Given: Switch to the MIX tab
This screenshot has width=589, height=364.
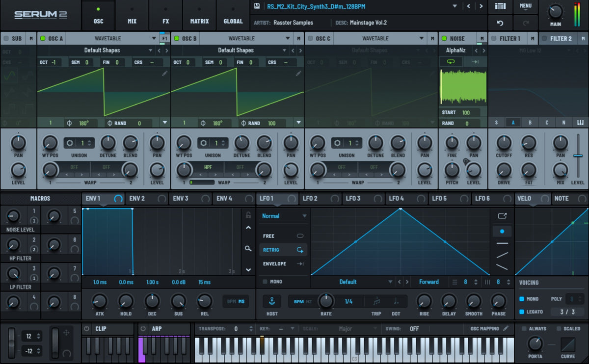Looking at the screenshot, I should 132,15.
